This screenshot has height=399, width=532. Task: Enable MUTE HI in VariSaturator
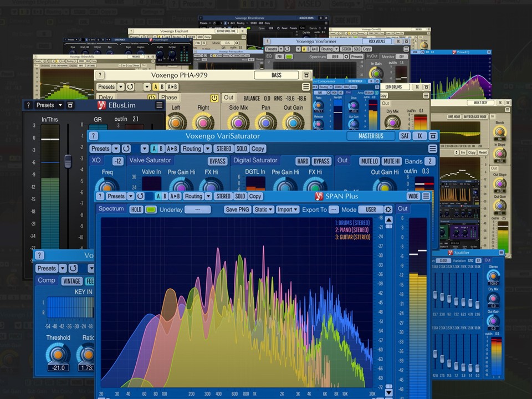click(x=392, y=161)
